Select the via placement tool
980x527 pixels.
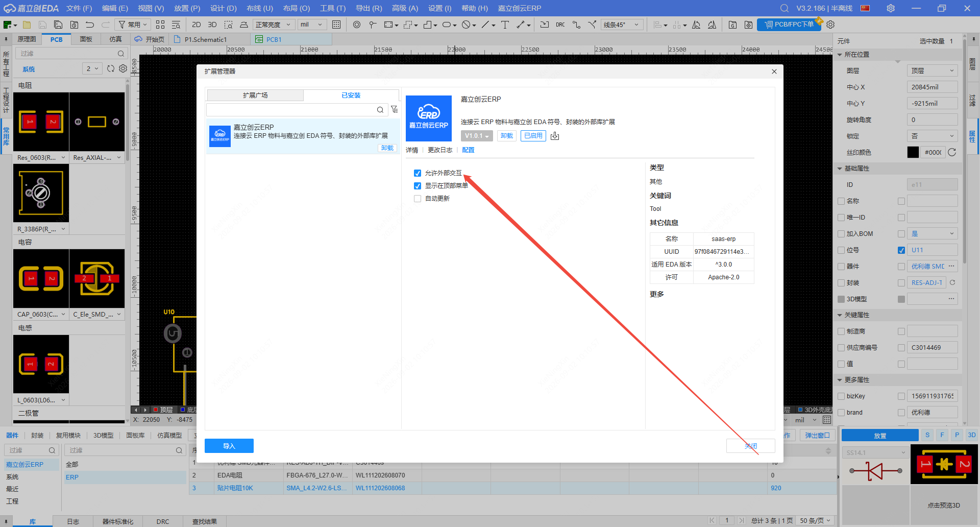click(357, 25)
